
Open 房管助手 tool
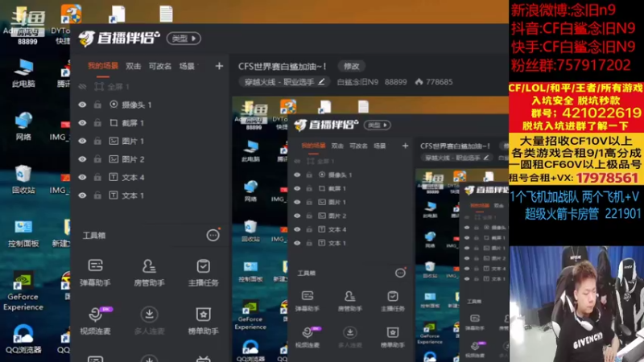(x=149, y=273)
